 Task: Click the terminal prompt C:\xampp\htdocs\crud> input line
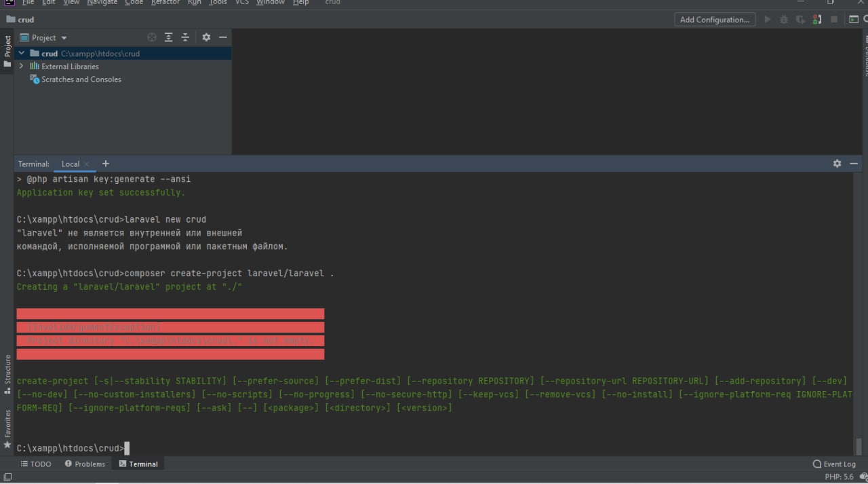point(73,448)
